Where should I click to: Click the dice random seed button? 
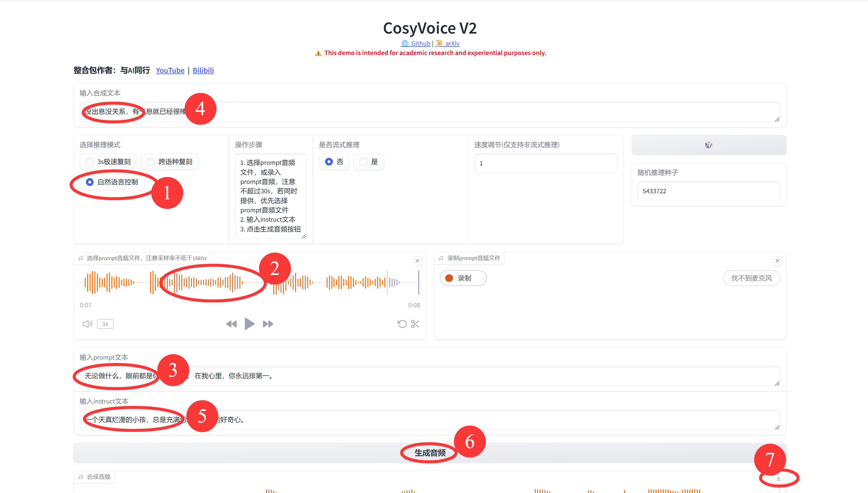pyautogui.click(x=709, y=145)
